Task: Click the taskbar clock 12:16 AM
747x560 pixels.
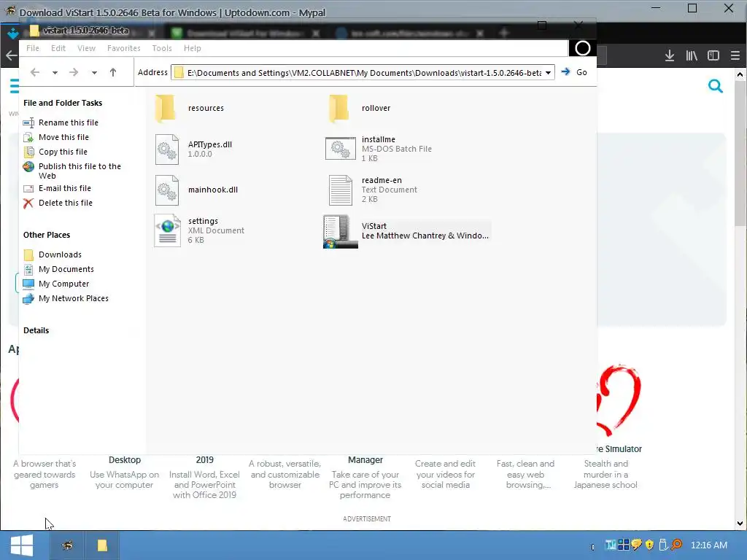Action: click(708, 545)
